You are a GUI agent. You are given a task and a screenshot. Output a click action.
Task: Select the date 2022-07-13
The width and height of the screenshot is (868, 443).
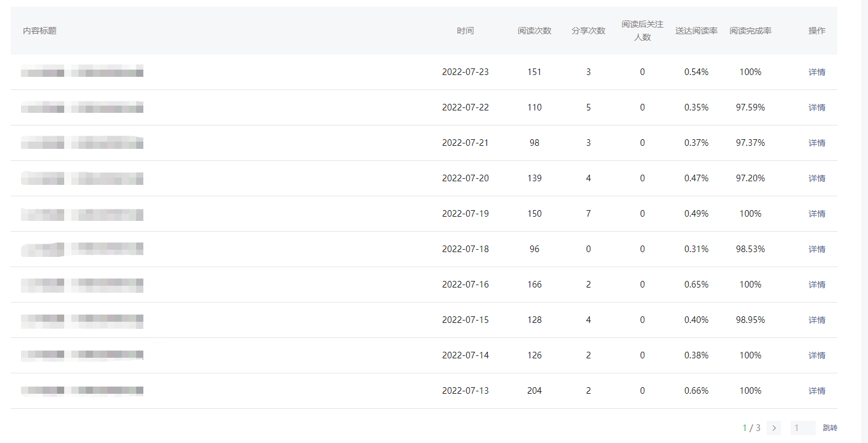click(x=465, y=391)
